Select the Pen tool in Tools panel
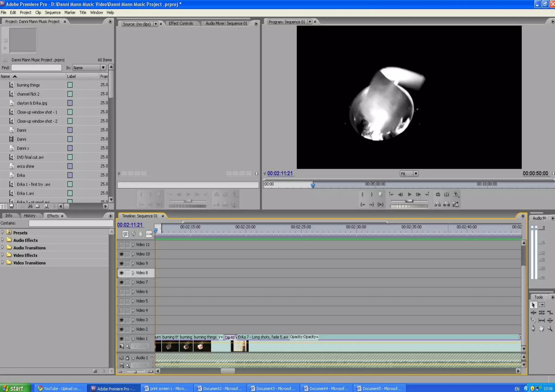Screen dimensions: 555x392 click(533, 328)
